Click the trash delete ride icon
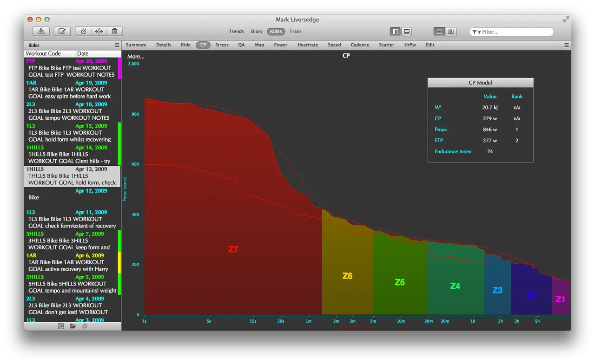Image resolution: width=595 pixels, height=364 pixels. (x=114, y=32)
